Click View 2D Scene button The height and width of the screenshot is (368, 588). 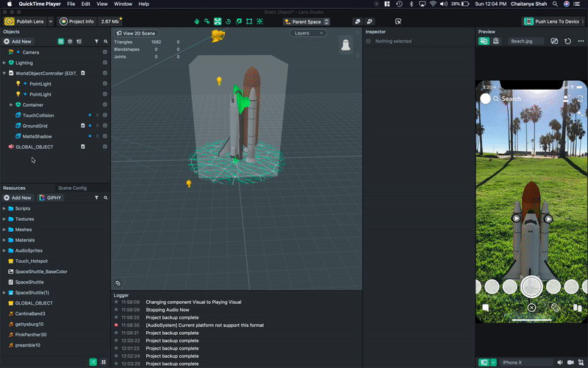pyautogui.click(x=136, y=33)
